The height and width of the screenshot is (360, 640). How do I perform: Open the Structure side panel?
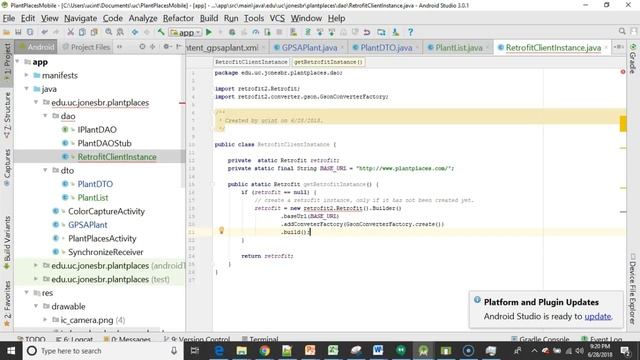click(x=7, y=116)
